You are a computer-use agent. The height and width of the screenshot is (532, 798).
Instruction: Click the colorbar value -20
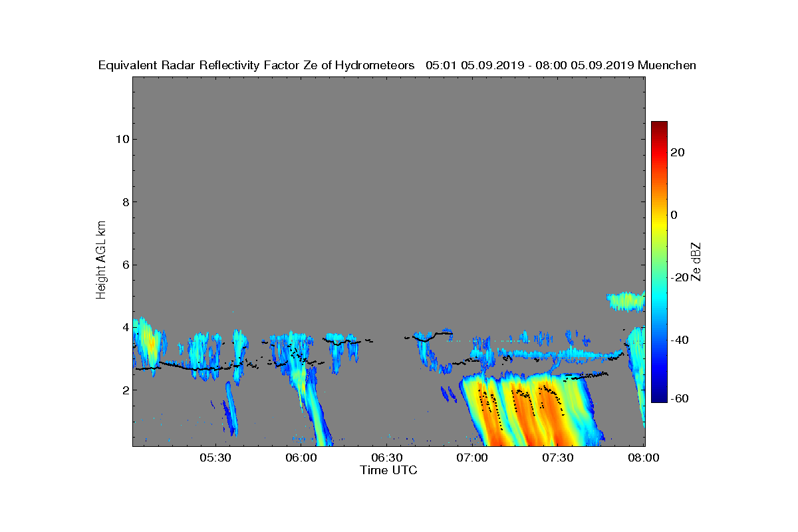680,278
